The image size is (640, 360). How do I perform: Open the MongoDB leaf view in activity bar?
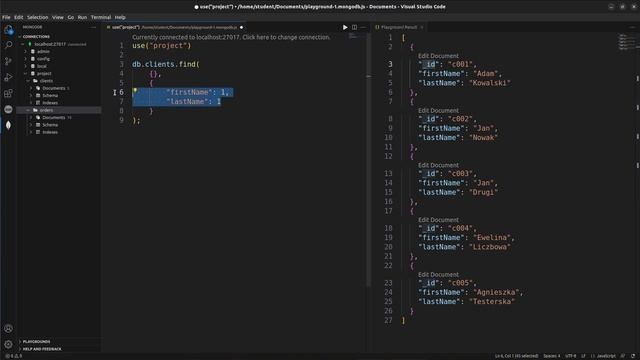point(8,125)
